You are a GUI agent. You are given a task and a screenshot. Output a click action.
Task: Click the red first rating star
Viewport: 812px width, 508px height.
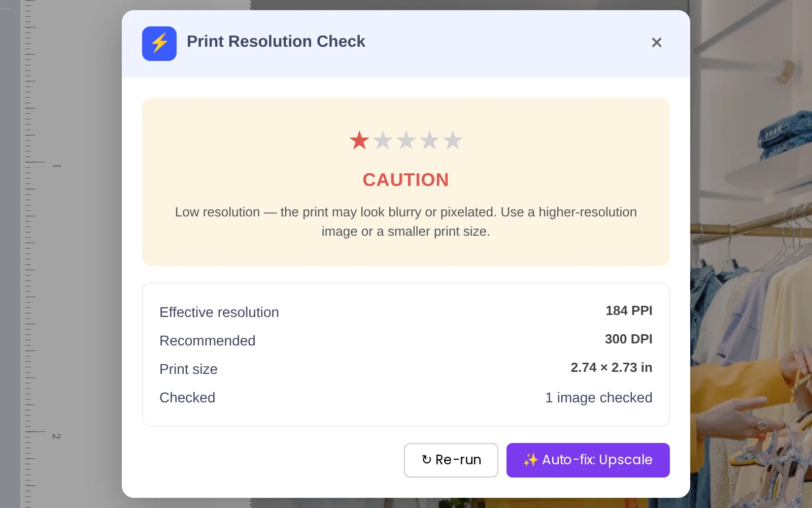point(359,140)
